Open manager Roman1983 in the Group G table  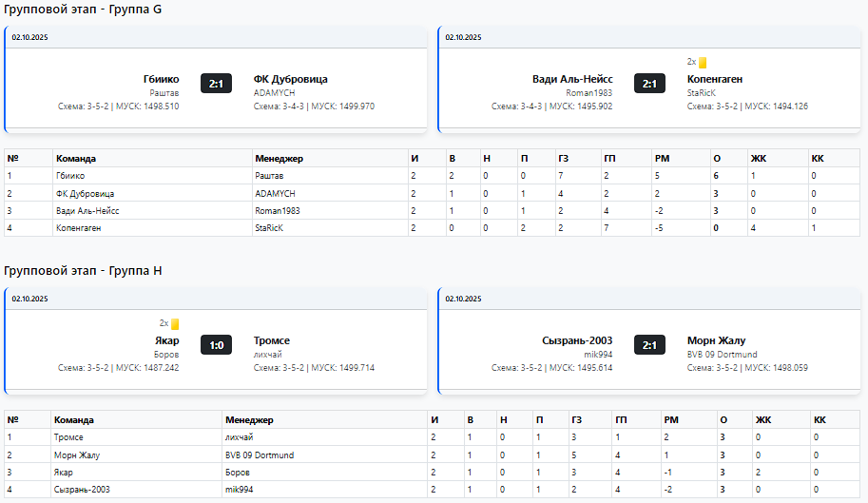(280, 210)
